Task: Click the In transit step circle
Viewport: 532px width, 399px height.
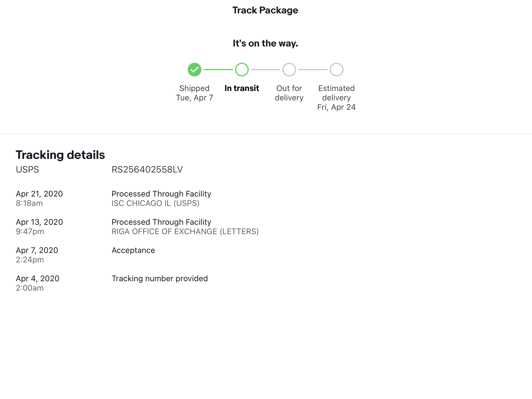Action: [x=242, y=70]
